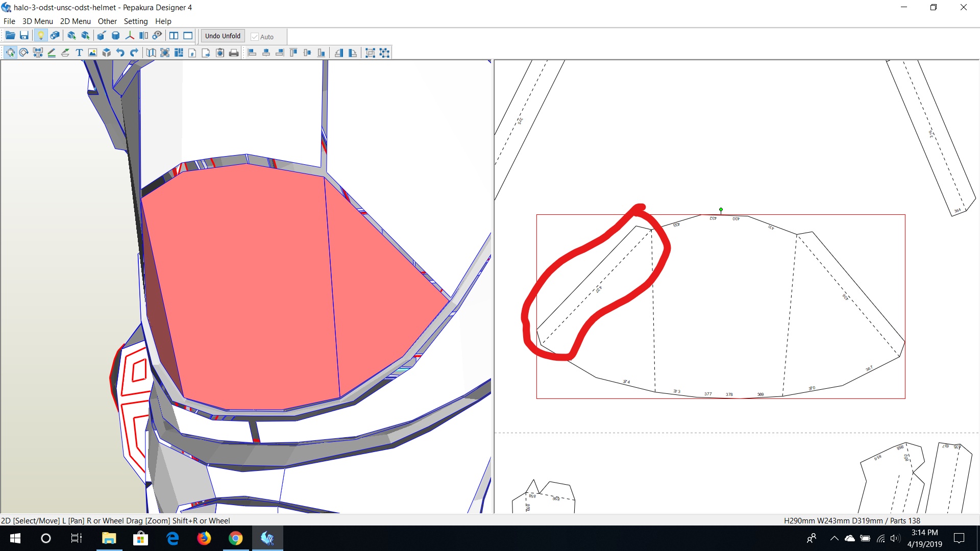Switch to the two-pane window layout
Viewport: 980px width, 551px height.
point(174,36)
